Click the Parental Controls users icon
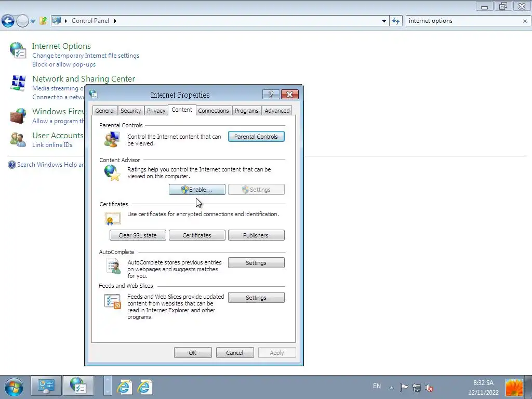This screenshot has height=399, width=532. pos(112,138)
